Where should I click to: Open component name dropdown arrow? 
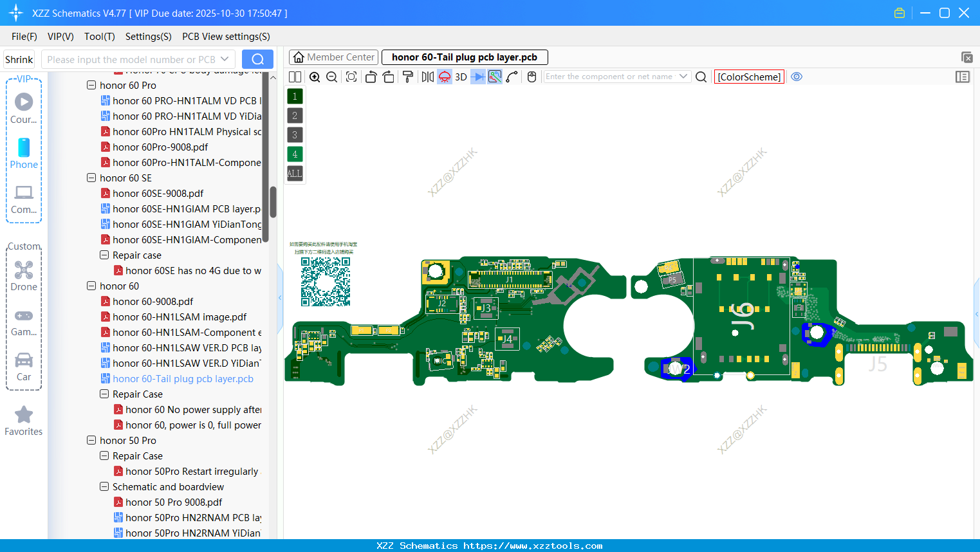pos(683,77)
